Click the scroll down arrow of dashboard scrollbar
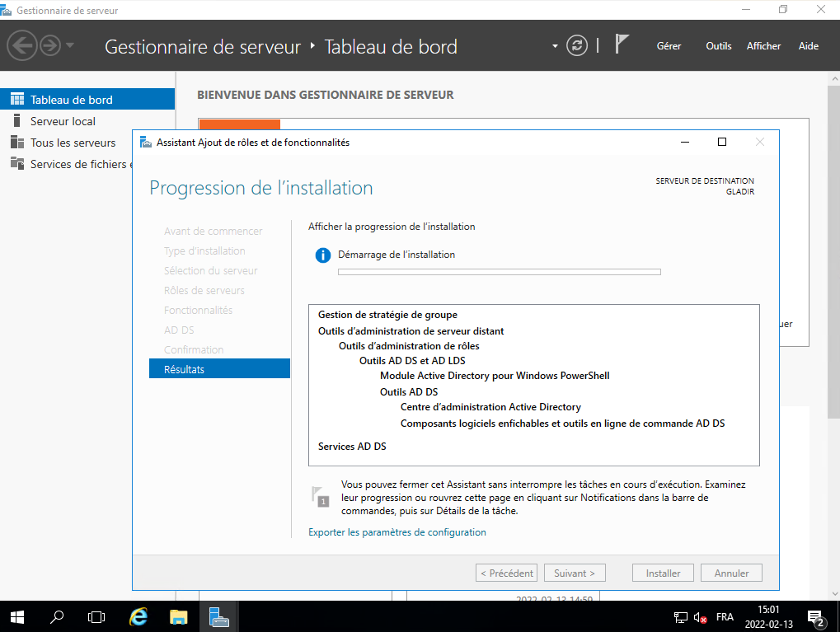This screenshot has height=632, width=840. coord(834,594)
